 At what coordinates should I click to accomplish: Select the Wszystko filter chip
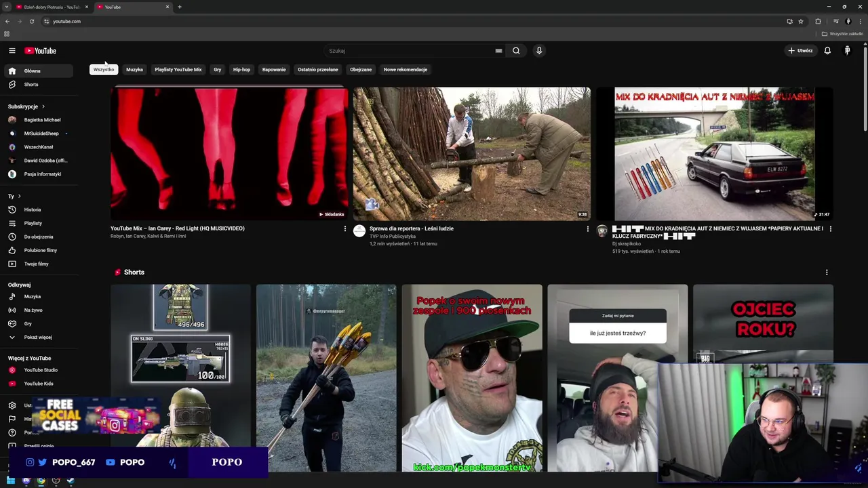(104, 69)
